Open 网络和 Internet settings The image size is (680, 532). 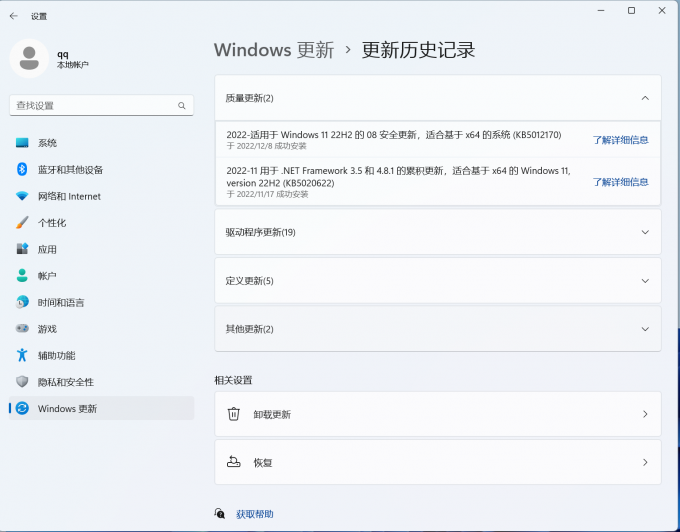click(101, 196)
